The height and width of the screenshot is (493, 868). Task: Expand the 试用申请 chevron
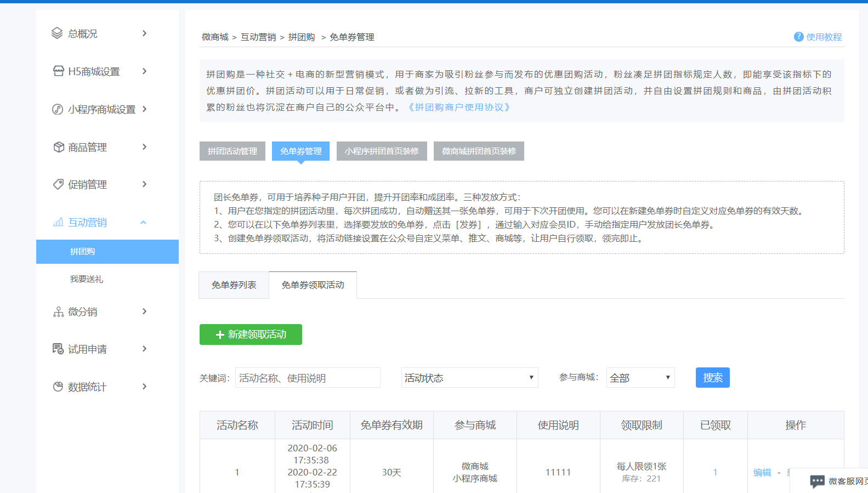click(x=144, y=349)
